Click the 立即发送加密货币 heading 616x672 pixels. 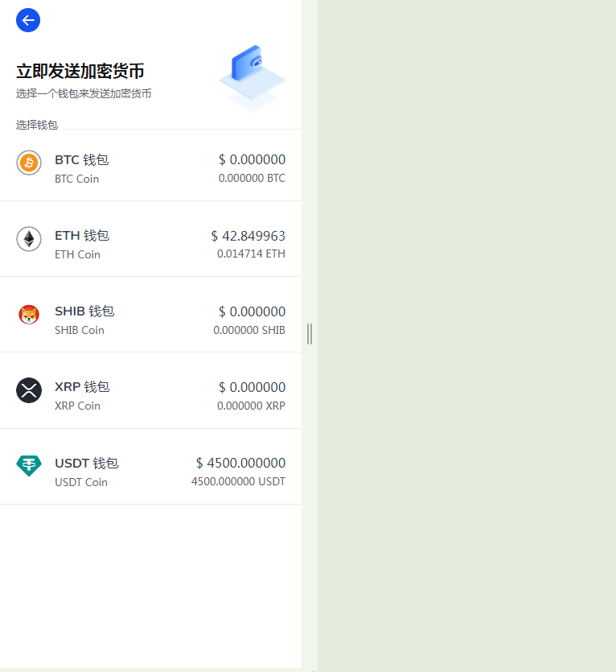[x=80, y=71]
